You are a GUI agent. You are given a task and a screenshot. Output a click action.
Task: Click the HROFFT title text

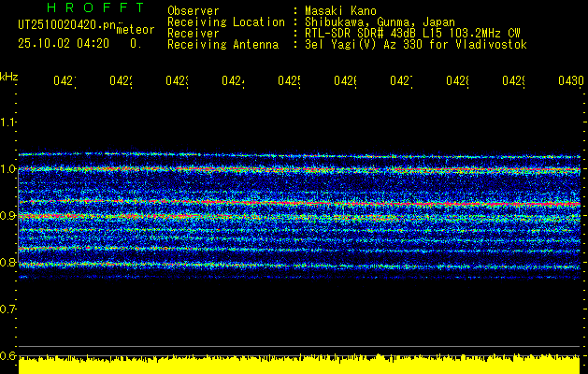coord(96,7)
